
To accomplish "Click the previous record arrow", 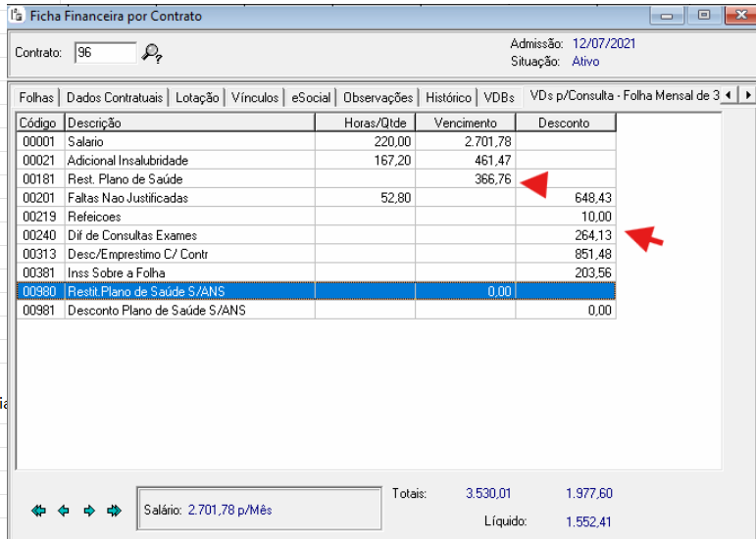I will [x=64, y=510].
